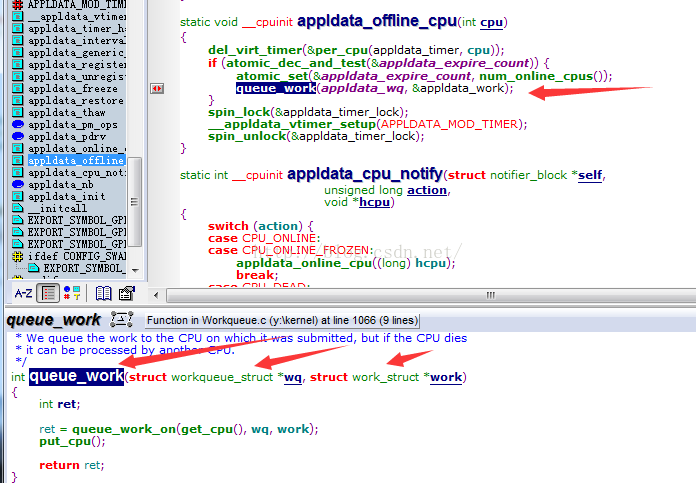696x483 pixels.
Task: Click the 'return ret;' line in context window
Action: pyautogui.click(x=71, y=465)
